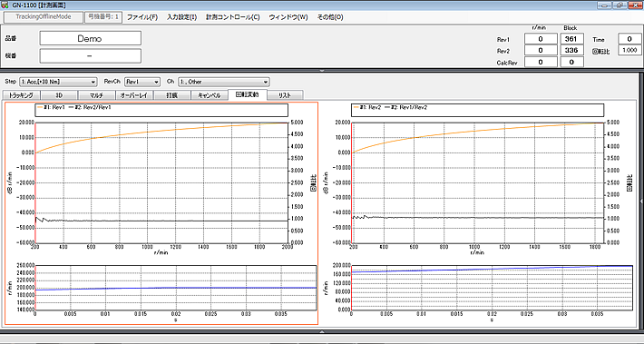Select the right Rev2 graph panel
Image resolution: width=644 pixels, height=344 pixels.
pos(479,213)
